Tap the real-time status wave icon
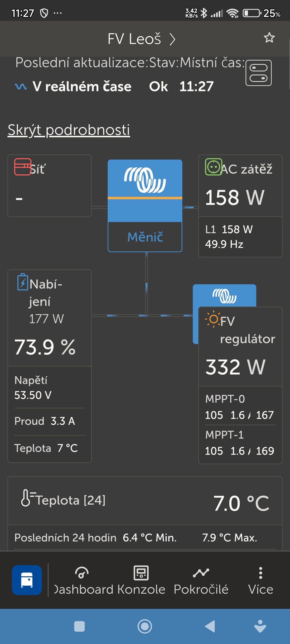 click(21, 86)
